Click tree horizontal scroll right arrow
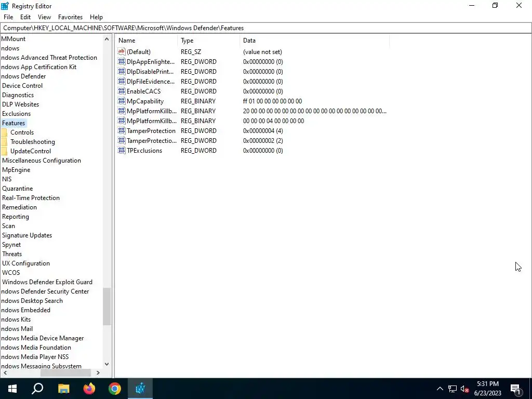The image size is (532, 399). [x=98, y=373]
